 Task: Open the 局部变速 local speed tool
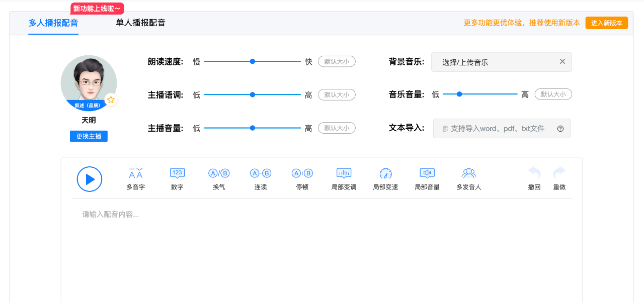tap(385, 178)
